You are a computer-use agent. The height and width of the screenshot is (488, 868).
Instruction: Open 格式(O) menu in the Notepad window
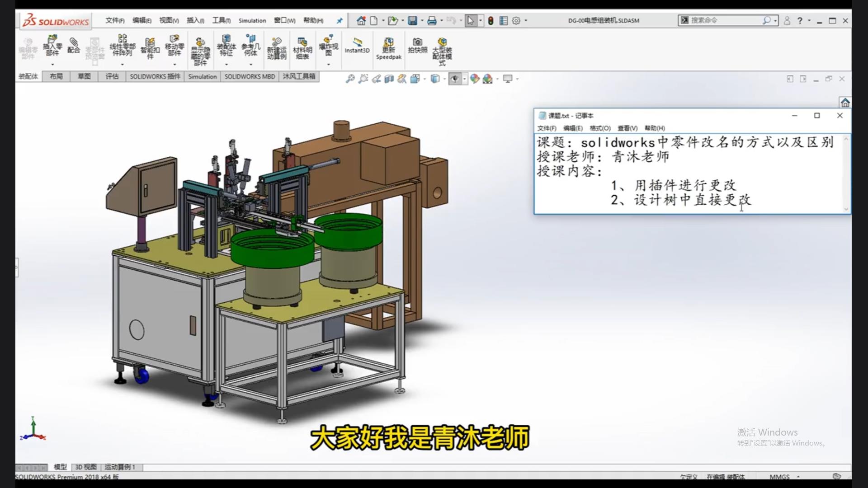pyautogui.click(x=600, y=128)
